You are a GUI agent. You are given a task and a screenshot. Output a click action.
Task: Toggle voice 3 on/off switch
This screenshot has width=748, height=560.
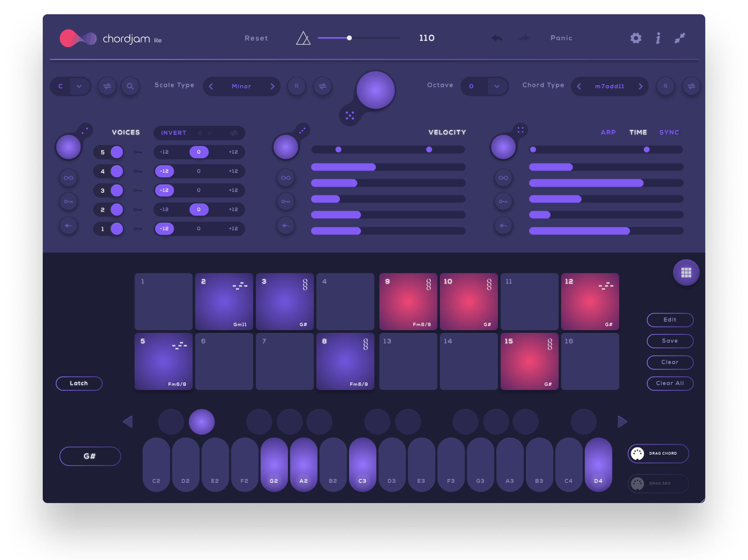click(x=117, y=190)
